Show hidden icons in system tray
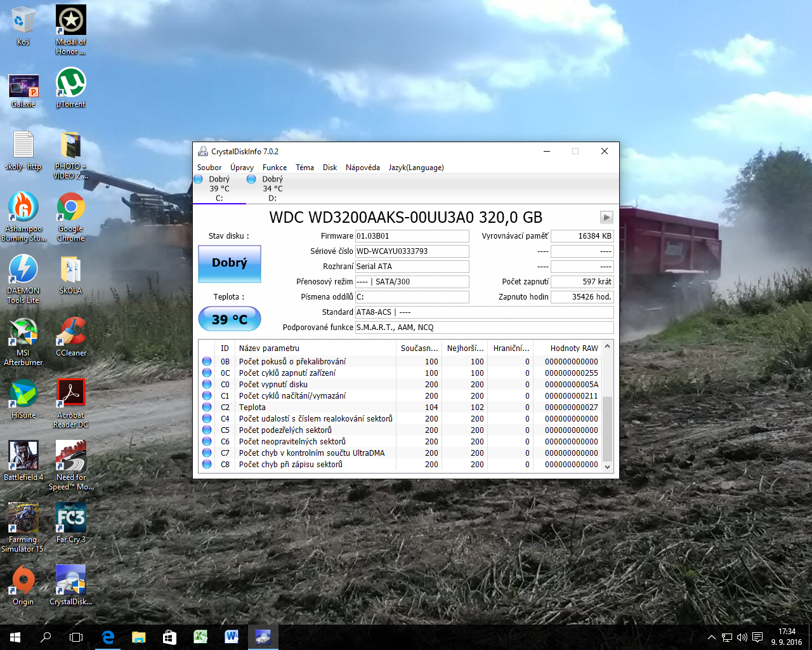 711,637
